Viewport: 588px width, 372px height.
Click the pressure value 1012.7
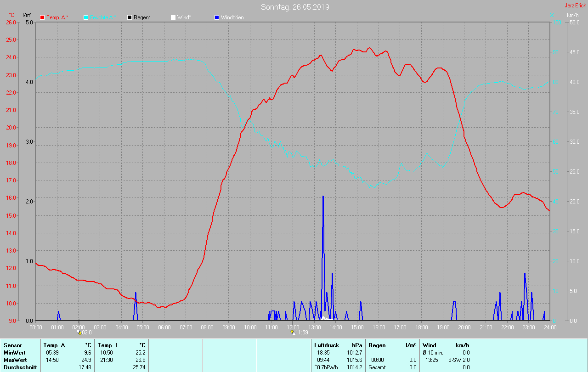tap(355, 353)
